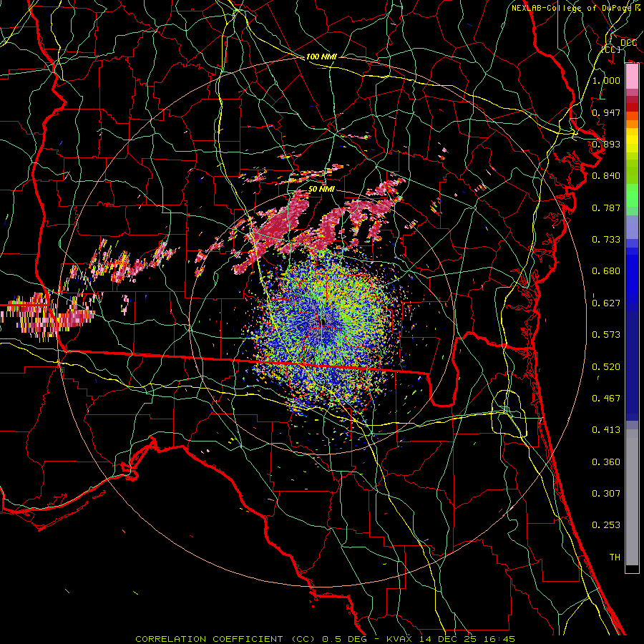Pick the light pink top color scale segment
The height and width of the screenshot is (644, 644).
point(632,77)
